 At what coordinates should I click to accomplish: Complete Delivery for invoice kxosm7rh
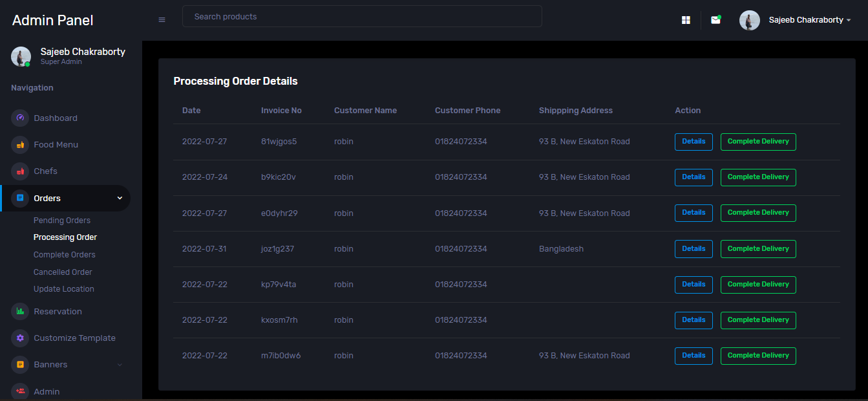758,320
